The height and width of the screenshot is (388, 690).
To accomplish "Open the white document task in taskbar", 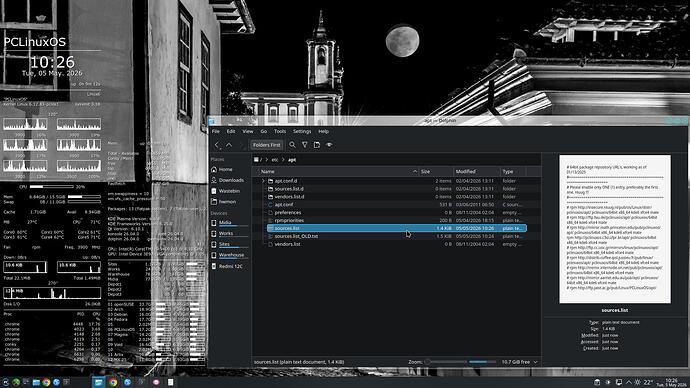I will (170, 382).
